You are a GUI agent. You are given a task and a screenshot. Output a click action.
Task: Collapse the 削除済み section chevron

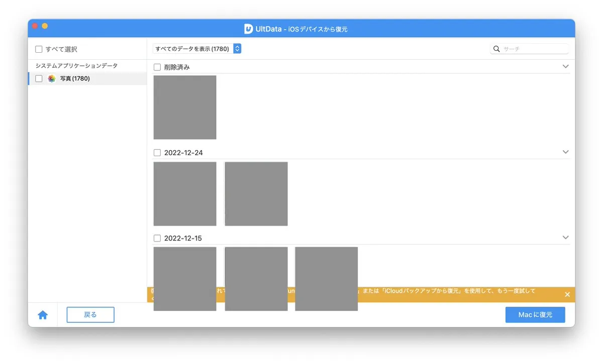pyautogui.click(x=566, y=66)
